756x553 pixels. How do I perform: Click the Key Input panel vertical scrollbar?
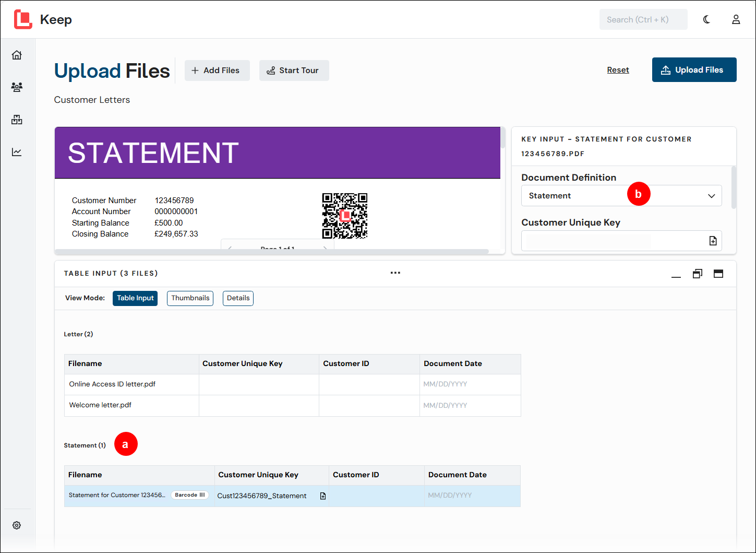click(x=734, y=187)
